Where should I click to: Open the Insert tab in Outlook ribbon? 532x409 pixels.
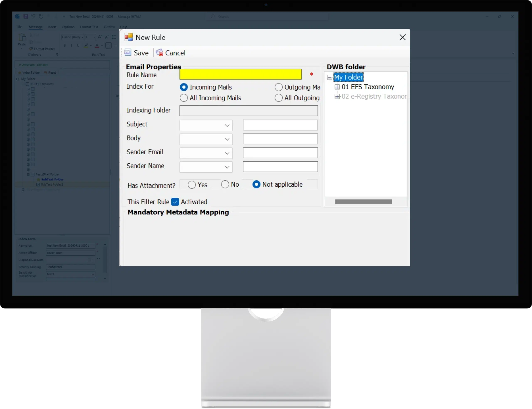coord(52,27)
